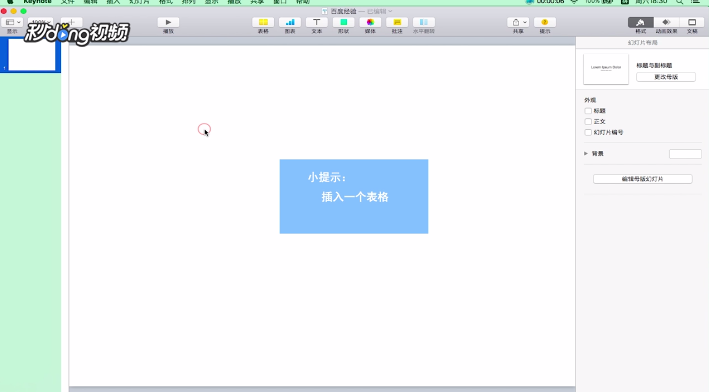Click the master slide preview thumbnail
709x392 pixels.
(606, 69)
